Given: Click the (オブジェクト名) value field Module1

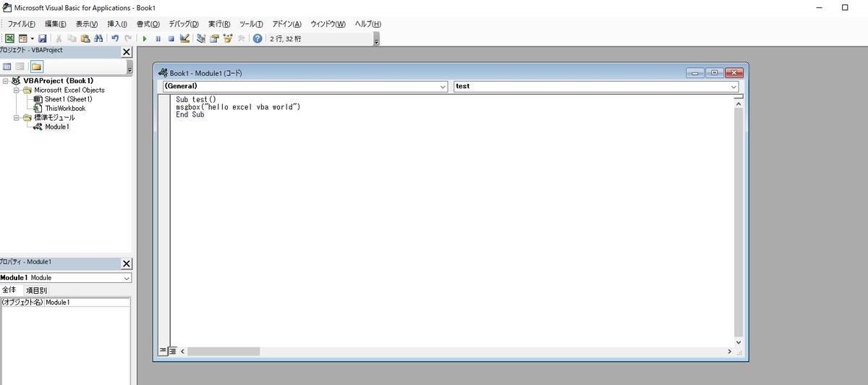Looking at the screenshot, I should tap(87, 302).
